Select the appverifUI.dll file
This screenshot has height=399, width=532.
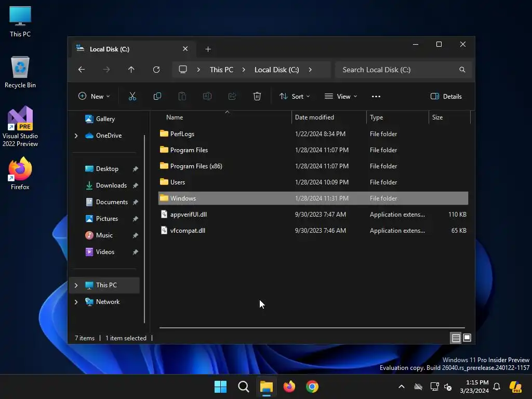(x=313, y=215)
